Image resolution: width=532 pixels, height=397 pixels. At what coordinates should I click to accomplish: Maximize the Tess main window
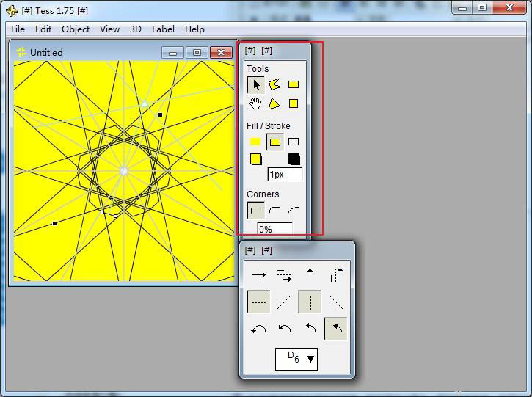tap(482, 8)
